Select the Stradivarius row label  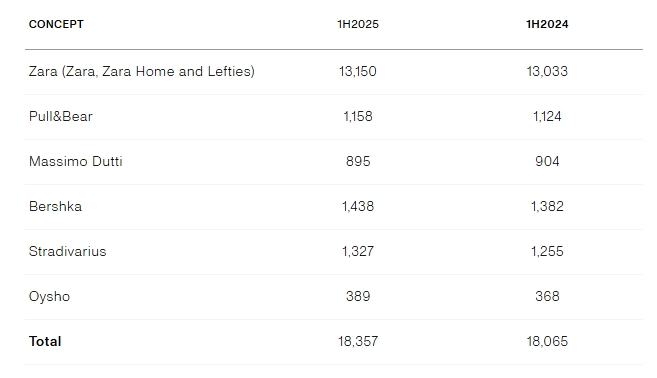click(67, 251)
